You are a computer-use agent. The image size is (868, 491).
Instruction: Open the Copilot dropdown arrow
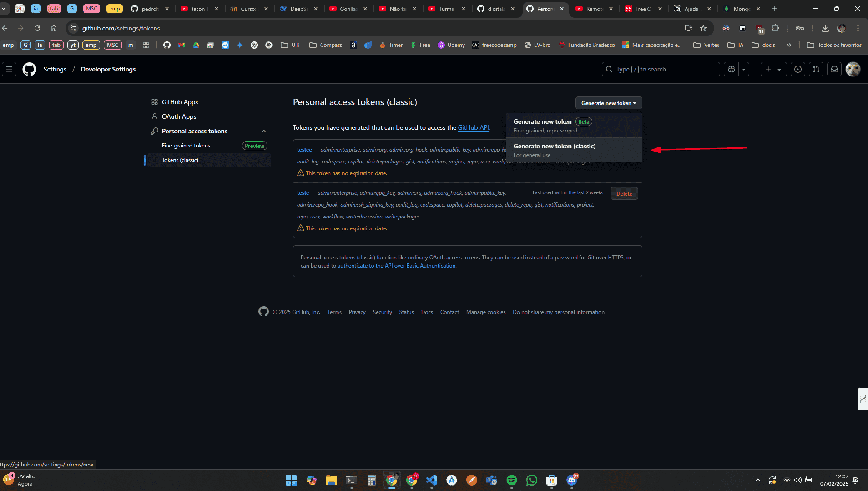pyautogui.click(x=744, y=69)
